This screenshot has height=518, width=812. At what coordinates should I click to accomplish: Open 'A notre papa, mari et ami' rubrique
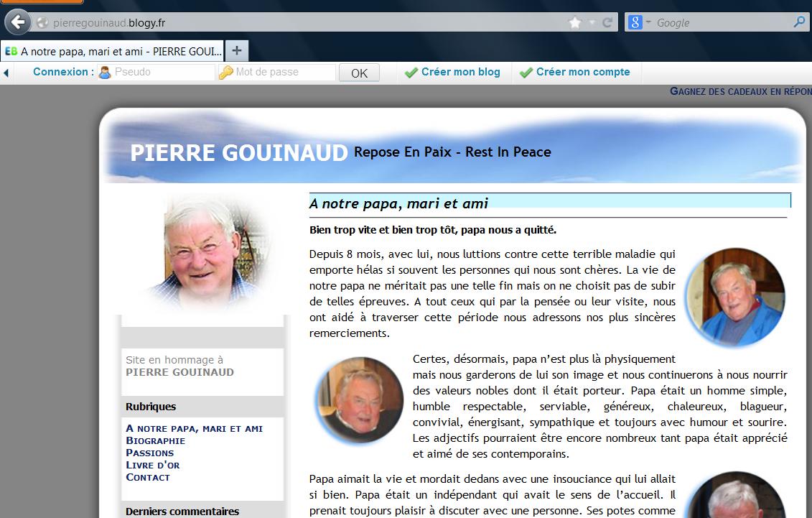[194, 428]
